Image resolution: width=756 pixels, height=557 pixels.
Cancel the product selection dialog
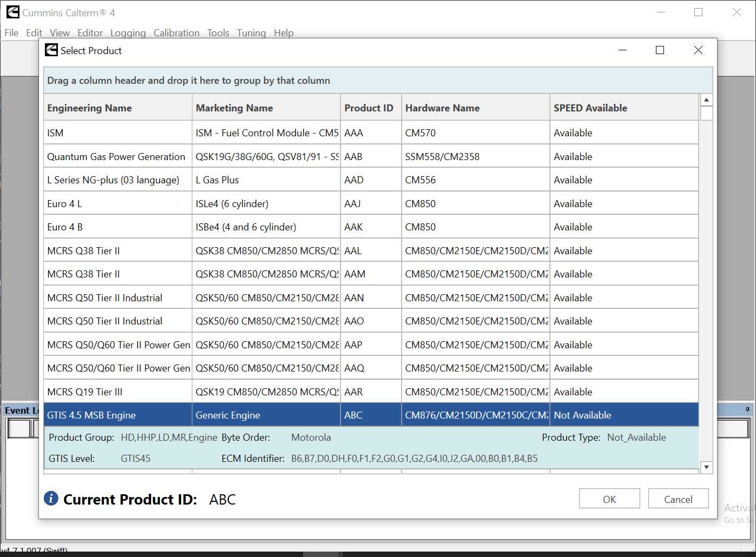click(x=678, y=499)
